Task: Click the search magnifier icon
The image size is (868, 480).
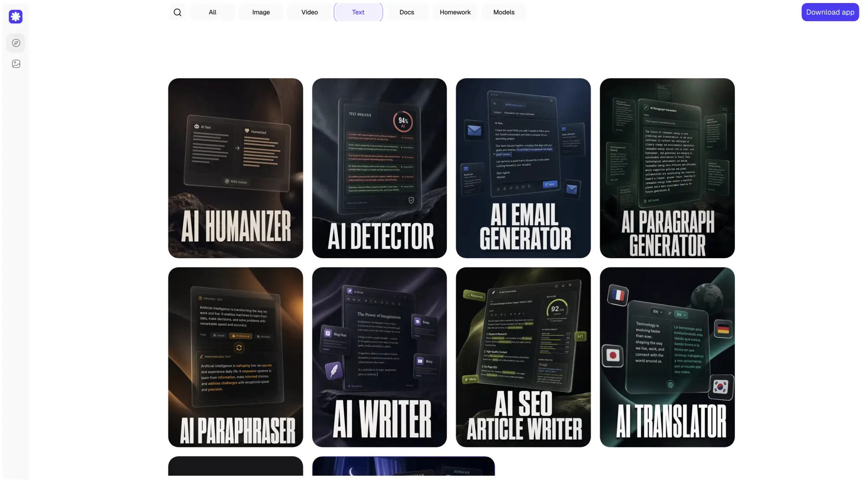Action: (x=178, y=12)
